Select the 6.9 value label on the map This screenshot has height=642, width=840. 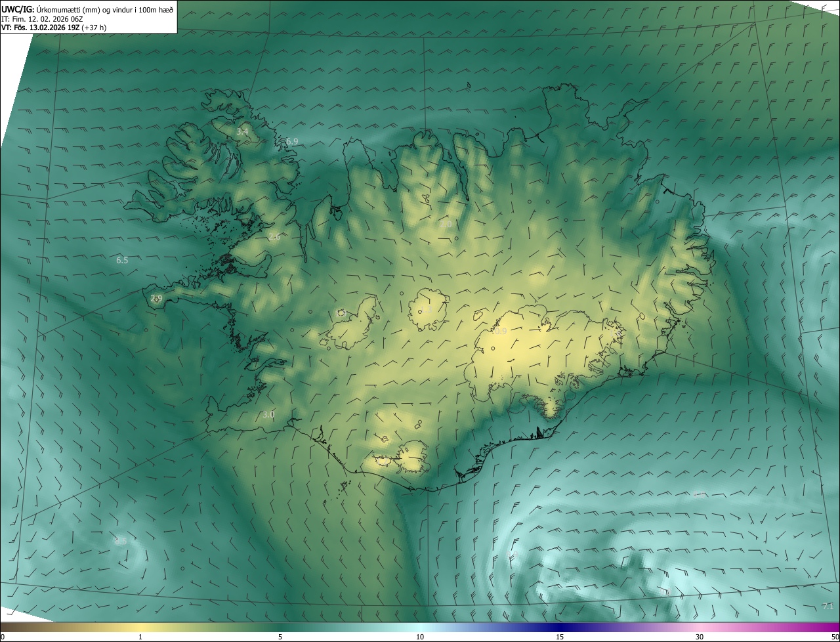[x=292, y=141]
